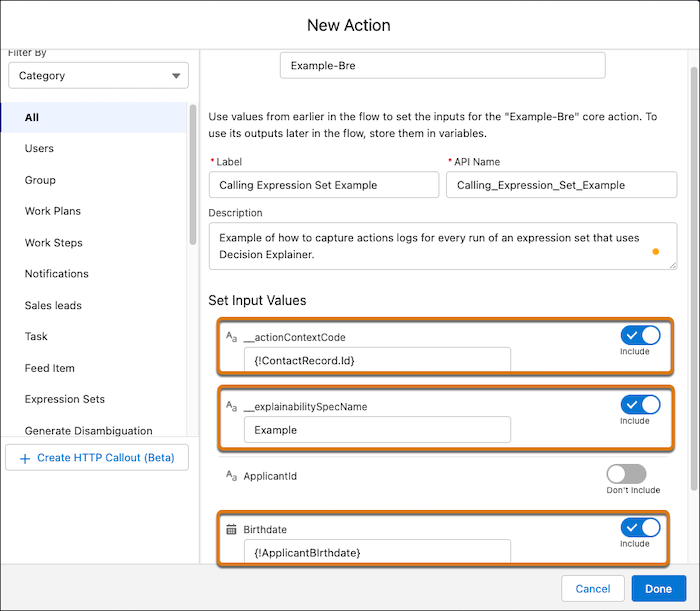Click the calendar icon beside Birthdate
This screenshot has width=700, height=611.
(231, 529)
